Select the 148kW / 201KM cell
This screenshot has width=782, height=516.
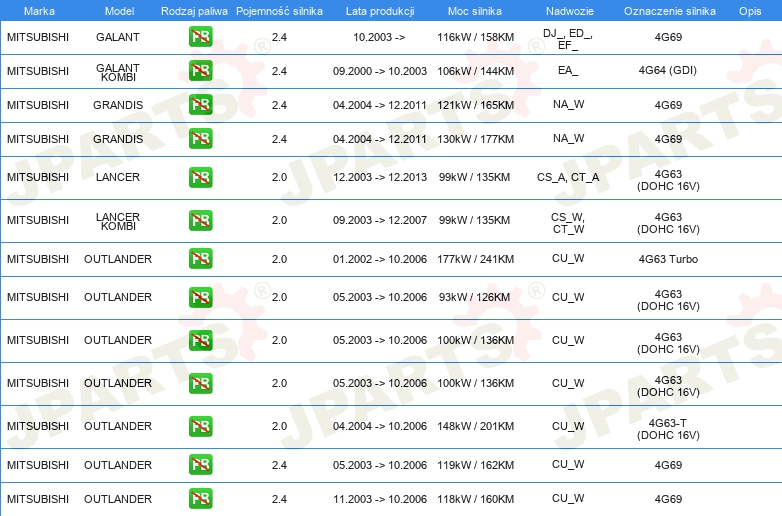coord(475,426)
